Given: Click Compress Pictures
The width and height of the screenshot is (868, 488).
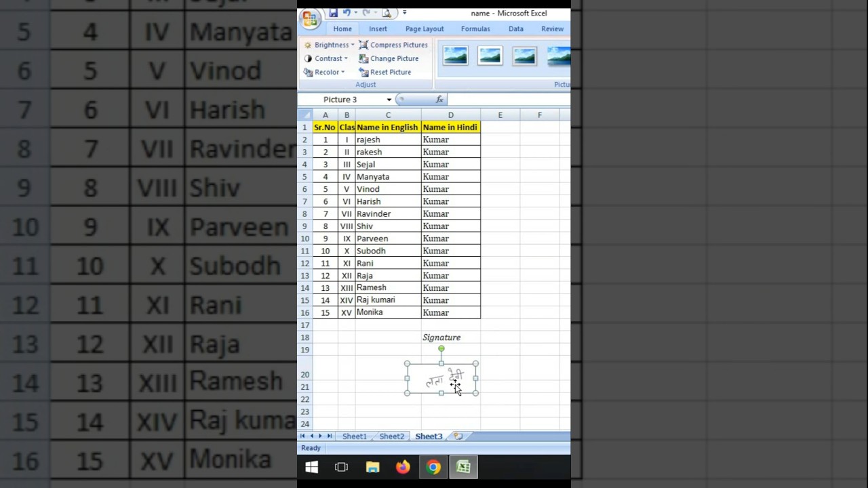Looking at the screenshot, I should [393, 45].
